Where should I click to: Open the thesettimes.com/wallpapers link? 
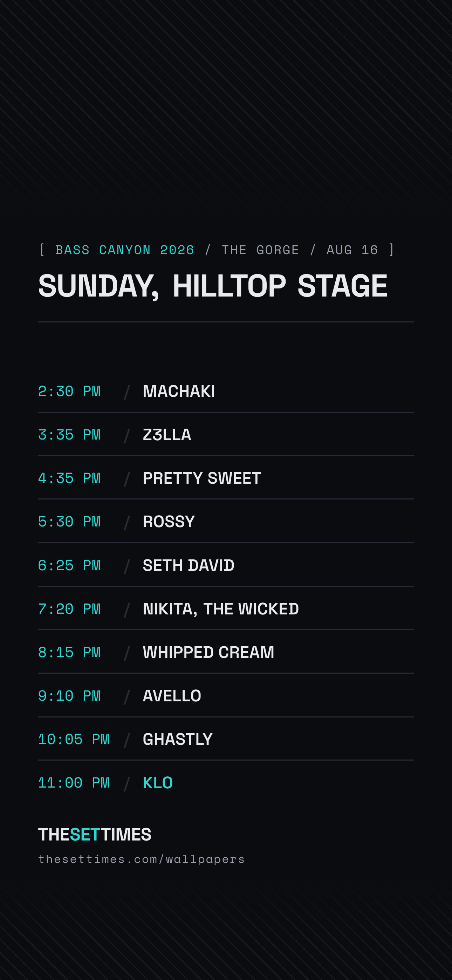click(141, 859)
